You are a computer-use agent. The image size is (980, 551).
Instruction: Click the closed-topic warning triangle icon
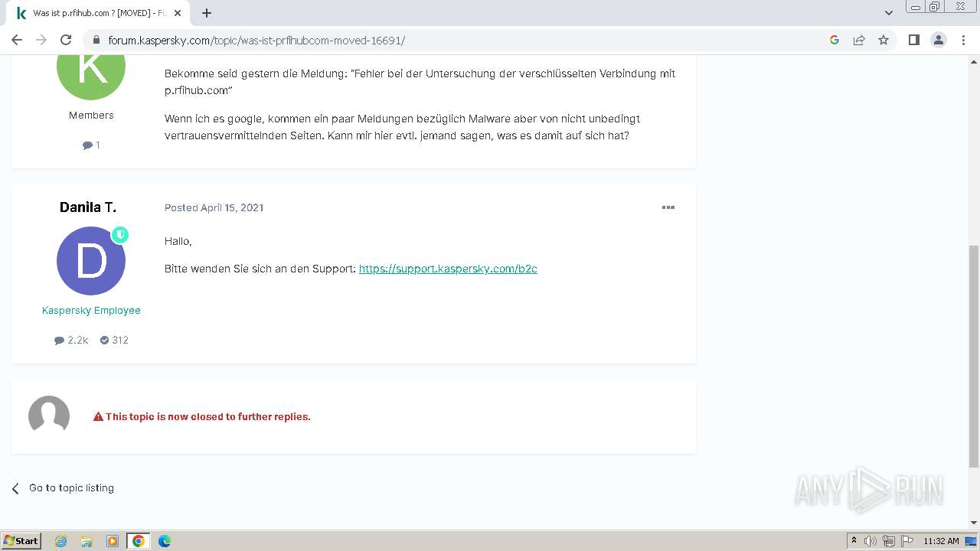click(x=98, y=417)
